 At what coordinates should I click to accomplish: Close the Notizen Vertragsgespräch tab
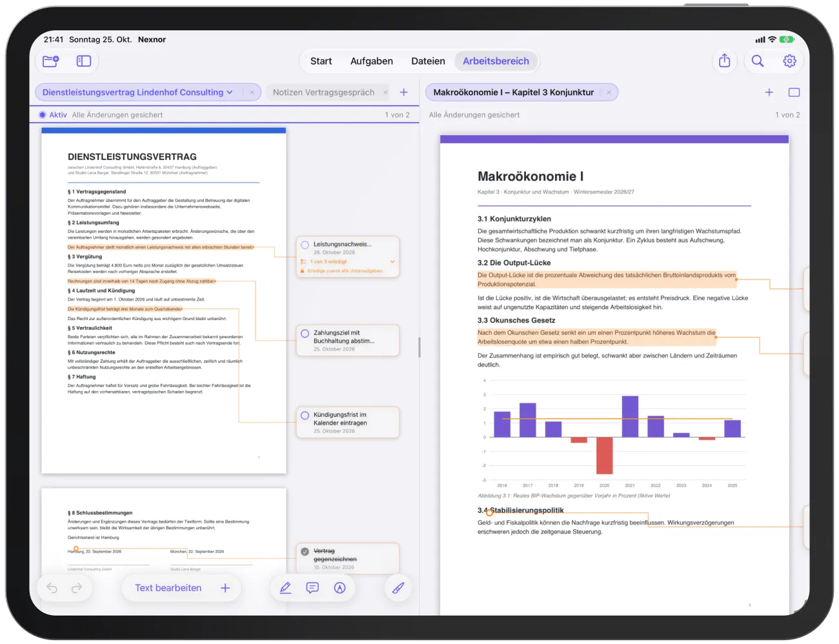coord(386,92)
